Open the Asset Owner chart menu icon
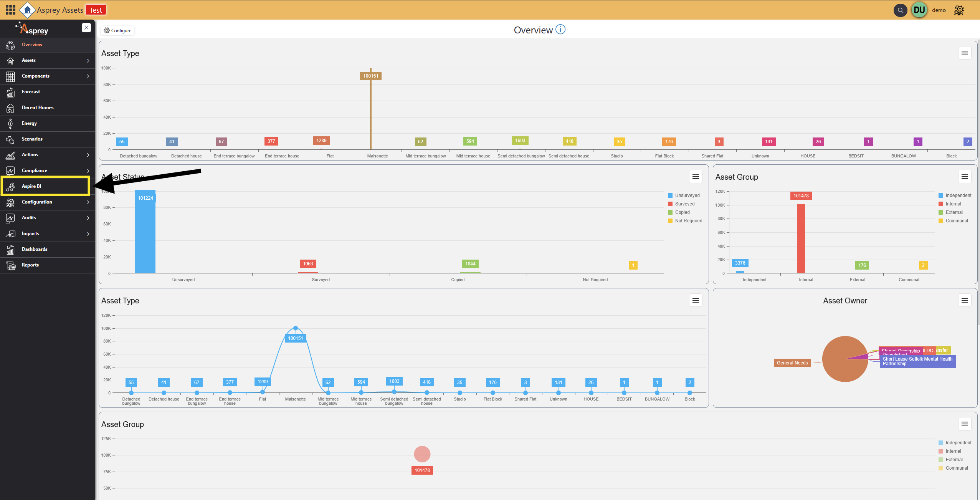Viewport: 980px width, 500px height. tap(964, 301)
